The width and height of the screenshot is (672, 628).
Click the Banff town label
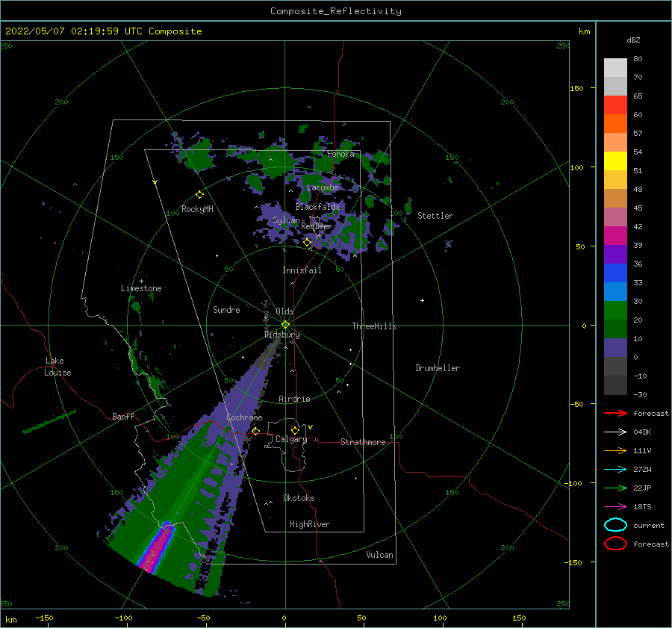[x=123, y=416]
